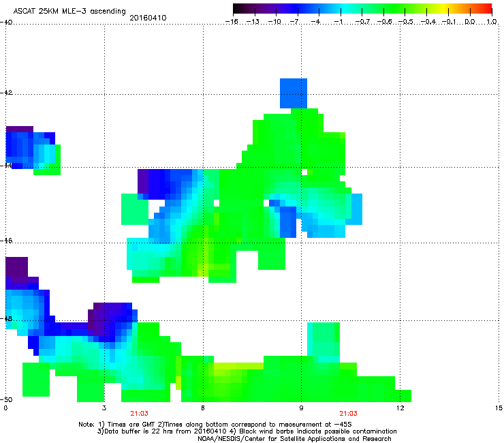504x443 pixels.
Task: Click the isolated blue data square near -42, 9
Action: click(x=294, y=93)
